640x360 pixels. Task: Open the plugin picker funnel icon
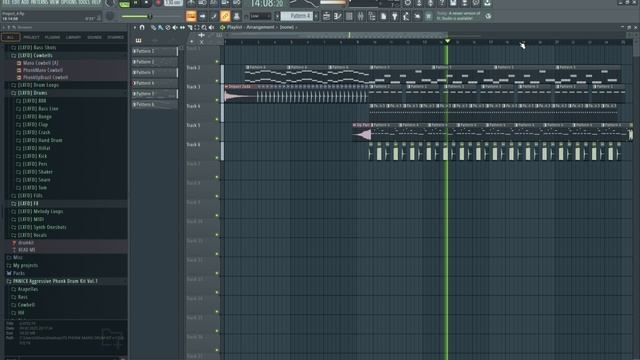[x=395, y=16]
